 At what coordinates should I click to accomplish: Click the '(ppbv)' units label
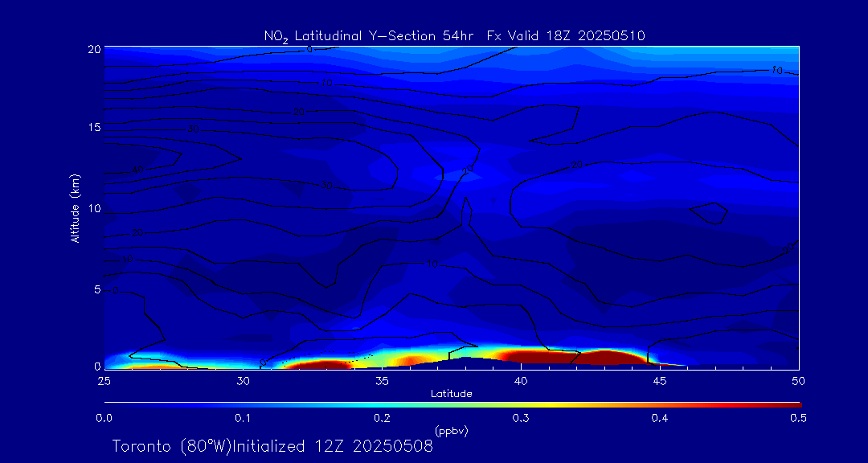pos(452,430)
